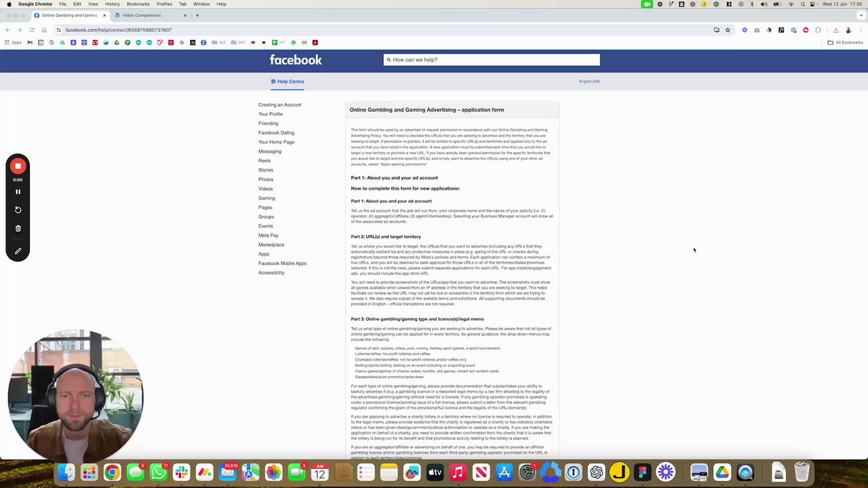Select the Meta Pay sidebar topic
Image resolution: width=868 pixels, height=488 pixels.
[x=269, y=235]
